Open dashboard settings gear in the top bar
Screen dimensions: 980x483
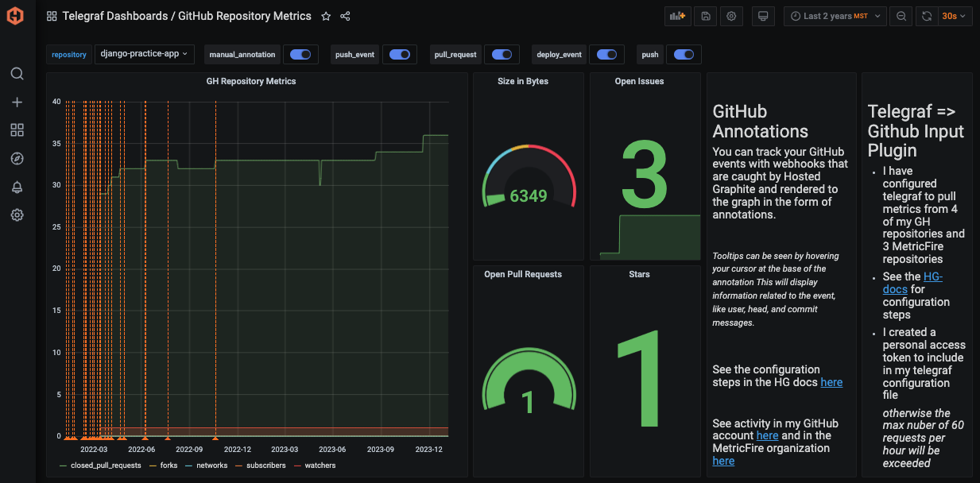tap(731, 16)
